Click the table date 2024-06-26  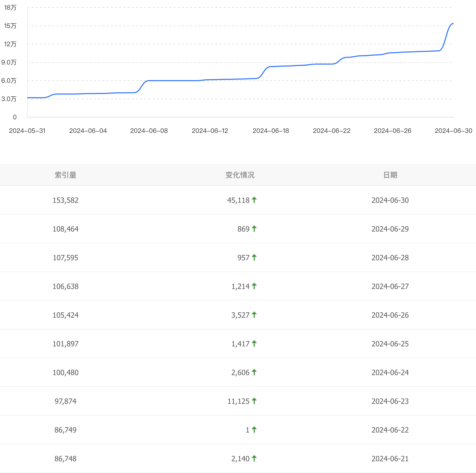coord(390,315)
